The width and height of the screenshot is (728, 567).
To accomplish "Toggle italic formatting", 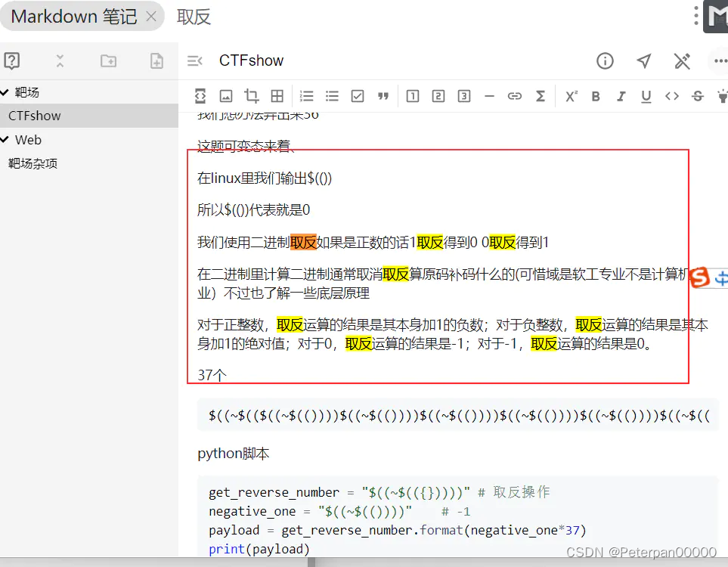I will click(x=621, y=96).
